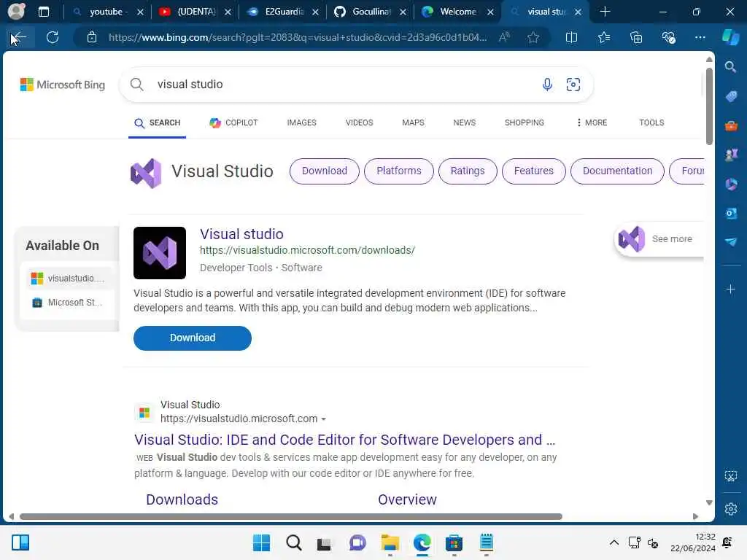Open the COPILOT search tab
Viewport: 747px width, 560px height.
tap(233, 122)
